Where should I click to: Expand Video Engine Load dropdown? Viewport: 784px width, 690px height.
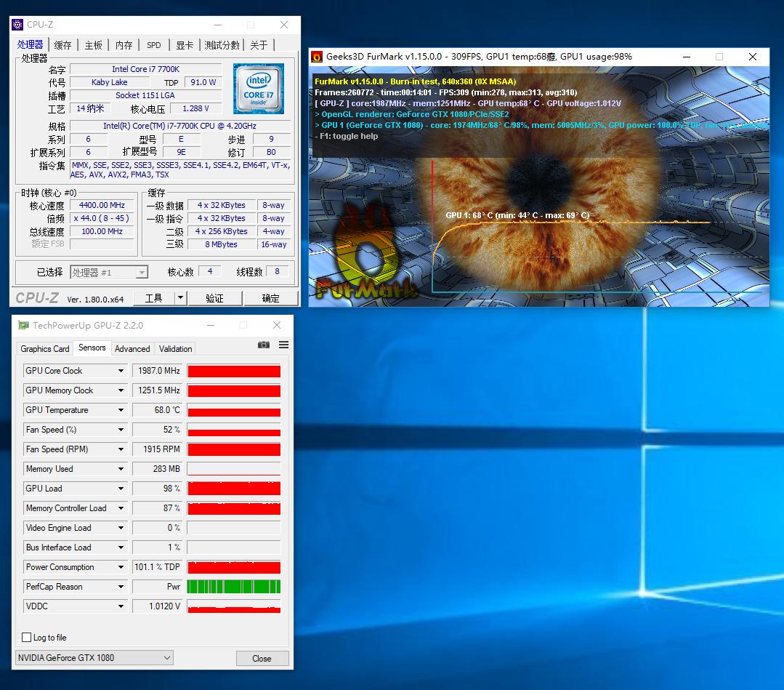pyautogui.click(x=121, y=528)
